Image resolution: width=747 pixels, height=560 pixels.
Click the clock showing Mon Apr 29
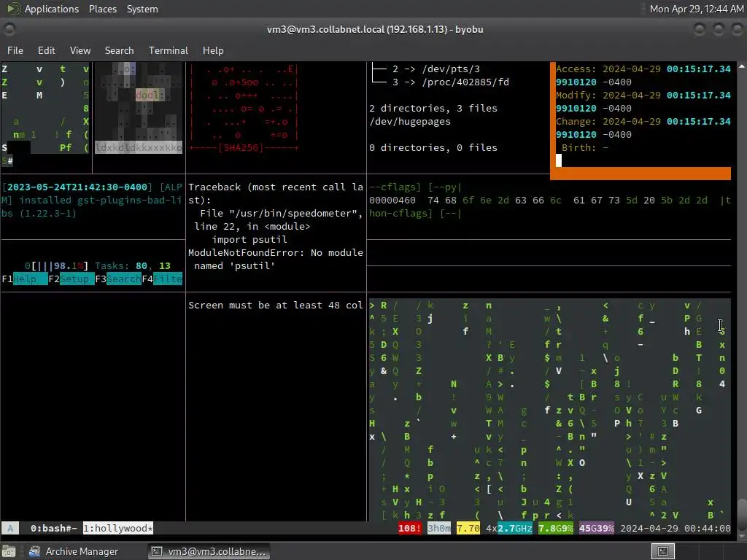pyautogui.click(x=697, y=9)
